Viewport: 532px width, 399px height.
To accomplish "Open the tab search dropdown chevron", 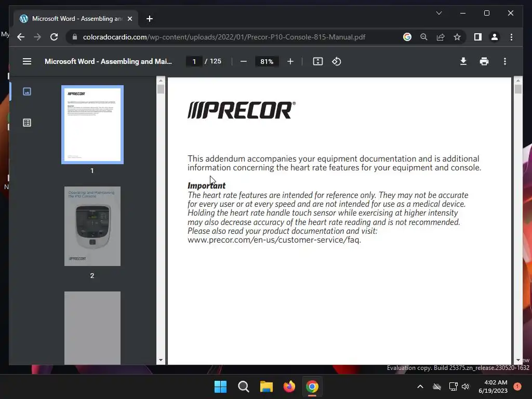I will click(x=438, y=13).
